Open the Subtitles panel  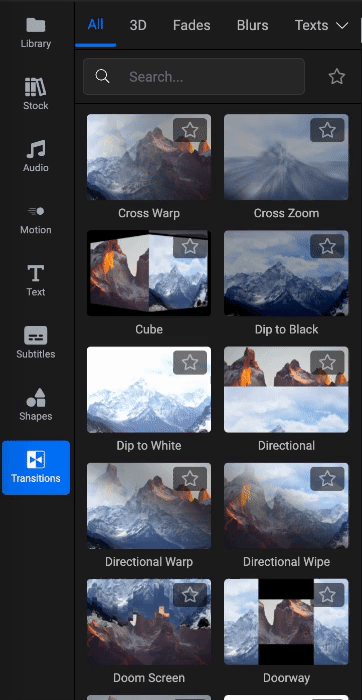pos(36,343)
